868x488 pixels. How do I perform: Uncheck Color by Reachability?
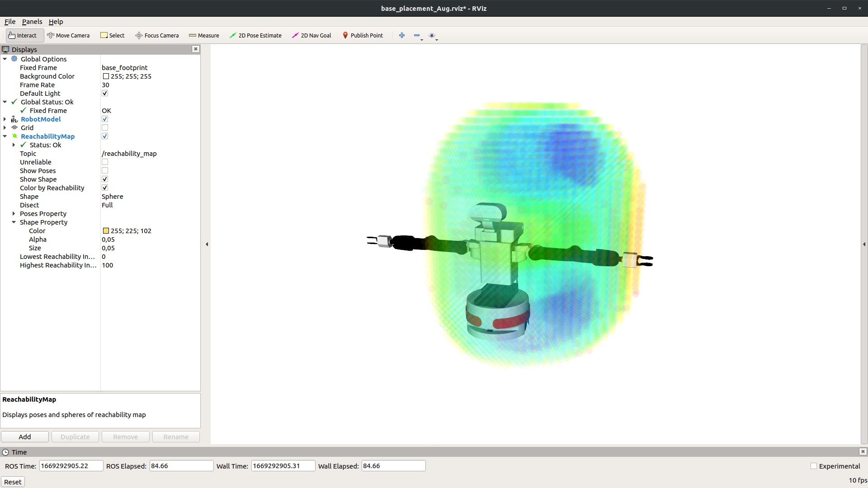click(105, 188)
